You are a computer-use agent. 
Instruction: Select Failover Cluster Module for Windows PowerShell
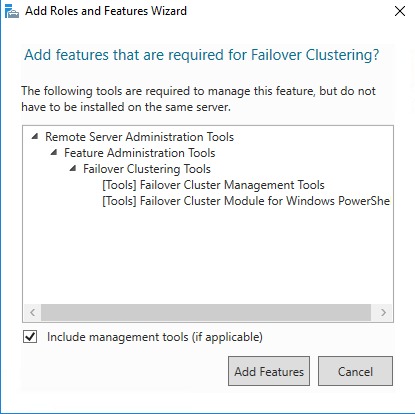pyautogui.click(x=246, y=201)
